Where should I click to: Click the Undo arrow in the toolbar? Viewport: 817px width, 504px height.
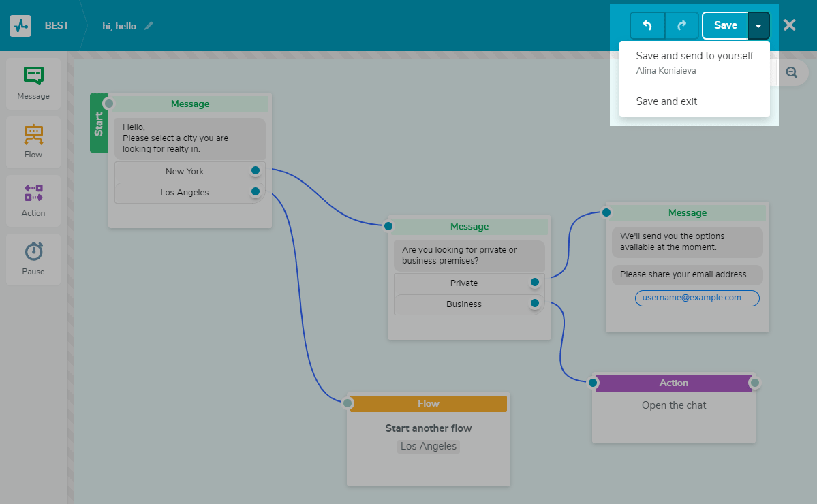tap(647, 25)
